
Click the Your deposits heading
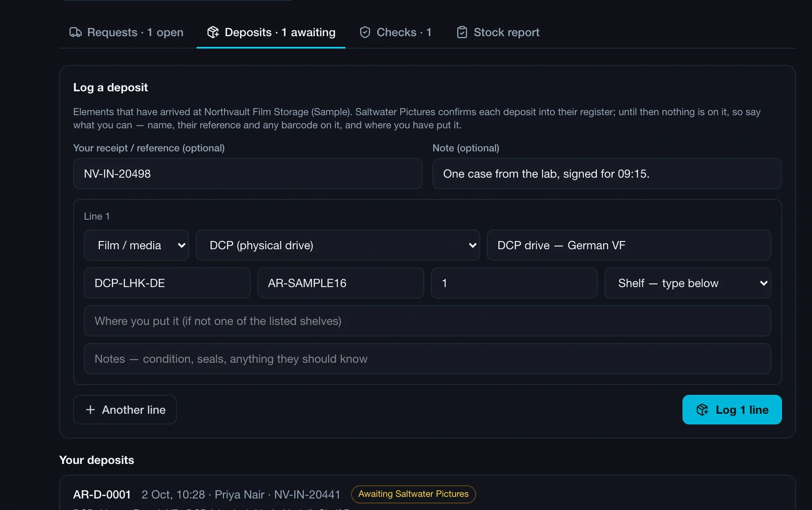(97, 460)
